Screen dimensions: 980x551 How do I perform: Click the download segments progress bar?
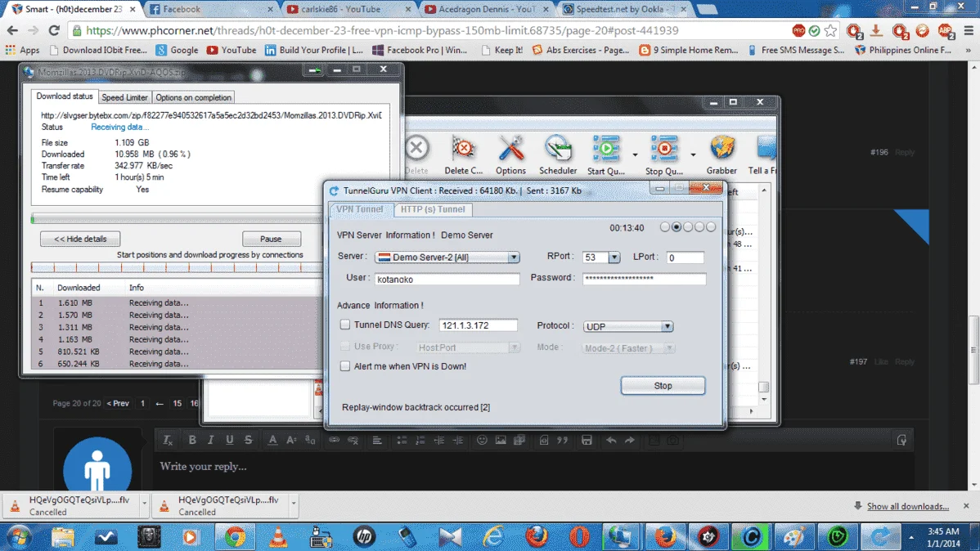tap(177, 267)
